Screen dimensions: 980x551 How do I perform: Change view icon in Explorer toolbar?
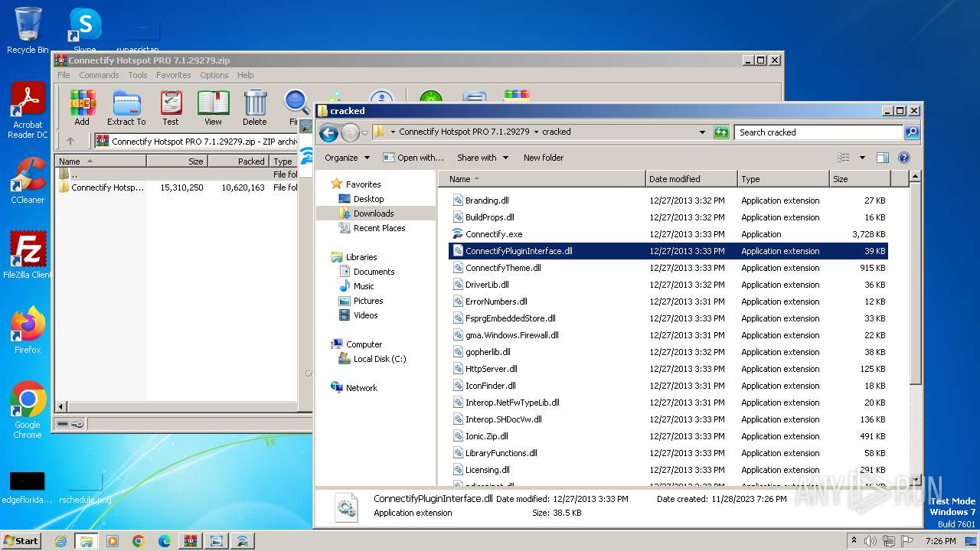[x=844, y=158]
